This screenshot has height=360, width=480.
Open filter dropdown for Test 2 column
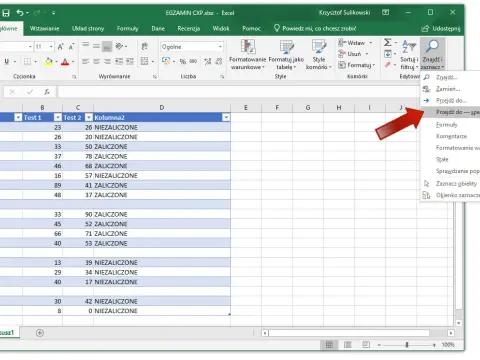pos(89,117)
